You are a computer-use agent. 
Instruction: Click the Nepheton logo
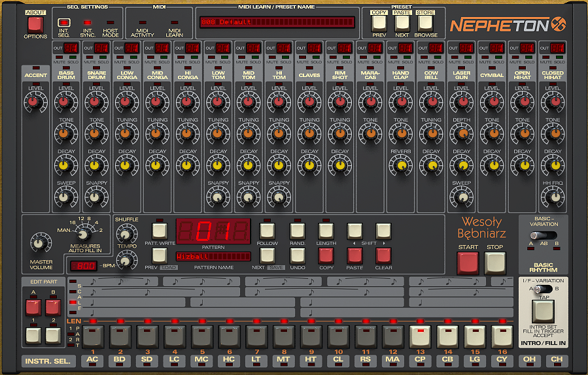(x=508, y=25)
